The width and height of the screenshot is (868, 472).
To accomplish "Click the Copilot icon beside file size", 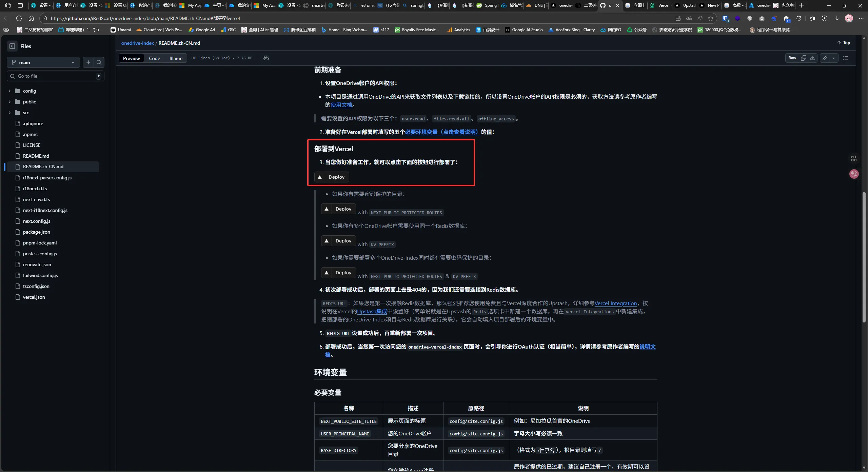I will coord(266,58).
